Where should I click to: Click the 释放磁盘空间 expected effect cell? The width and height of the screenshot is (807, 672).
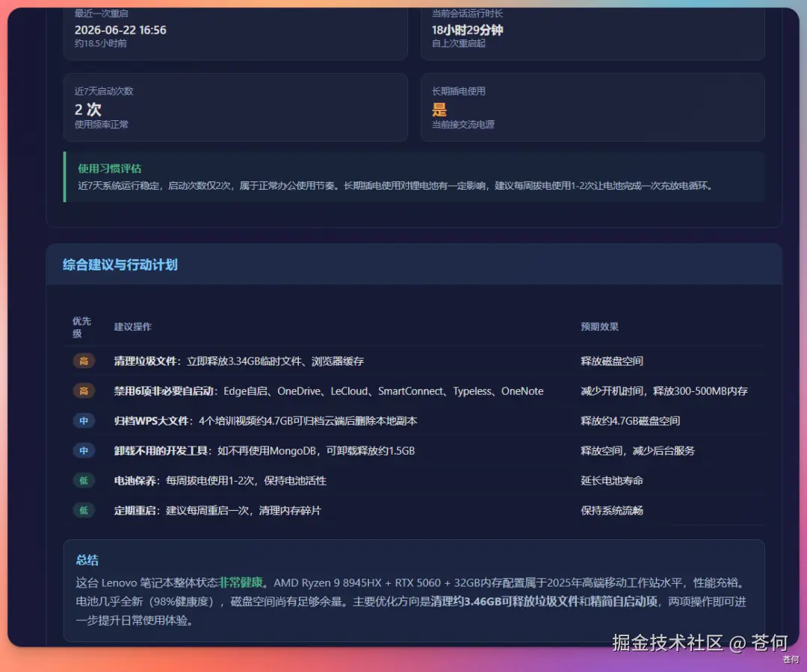(611, 361)
